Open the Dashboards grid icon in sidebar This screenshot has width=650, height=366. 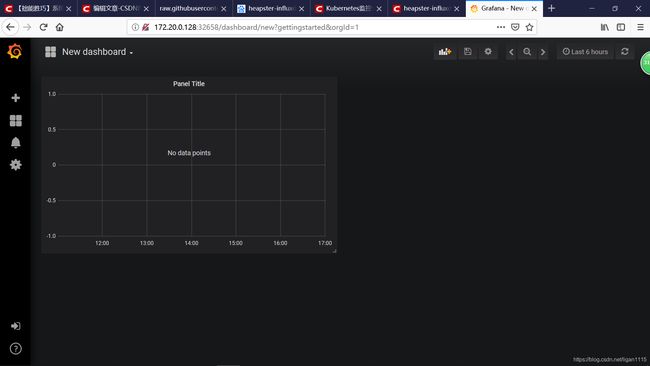(x=16, y=121)
